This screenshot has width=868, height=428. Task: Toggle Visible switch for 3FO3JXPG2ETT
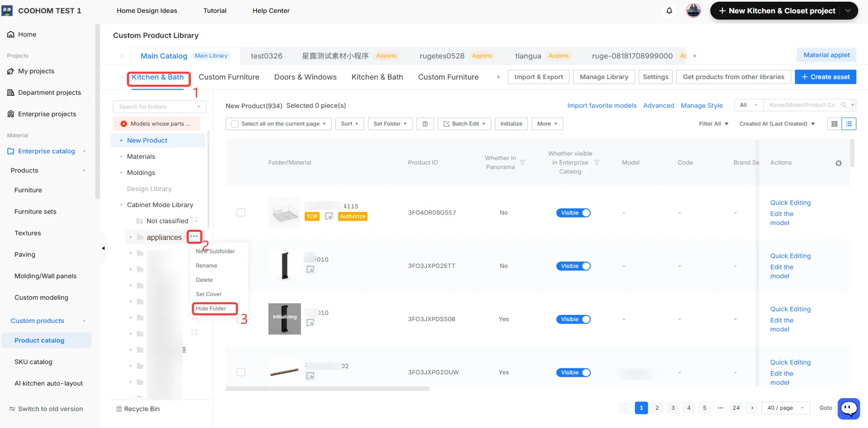pyautogui.click(x=573, y=266)
